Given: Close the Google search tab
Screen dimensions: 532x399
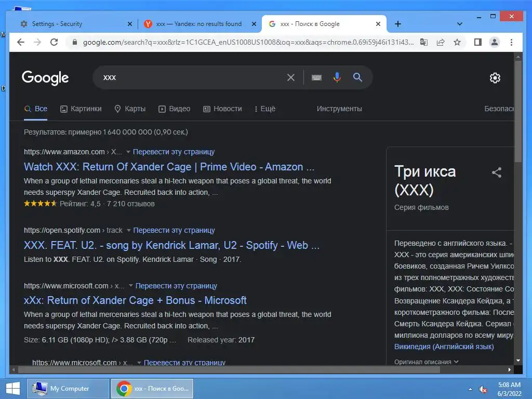Looking at the screenshot, I should pos(378,24).
